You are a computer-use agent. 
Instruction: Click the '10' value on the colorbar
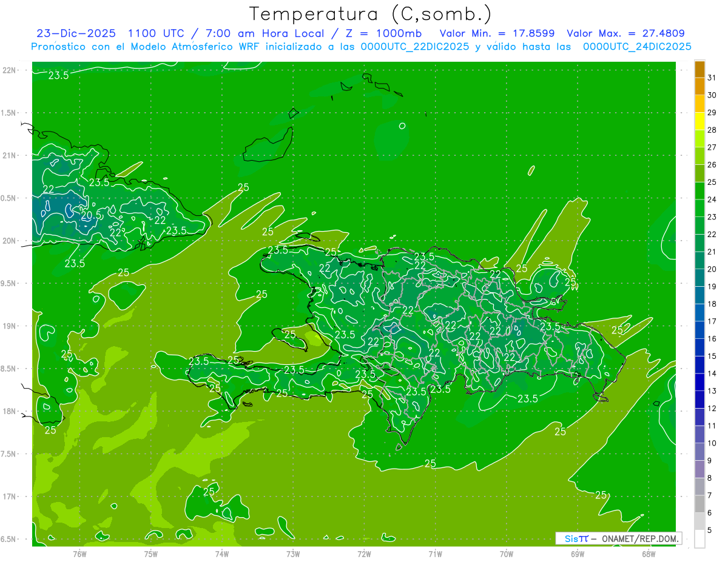(712, 443)
